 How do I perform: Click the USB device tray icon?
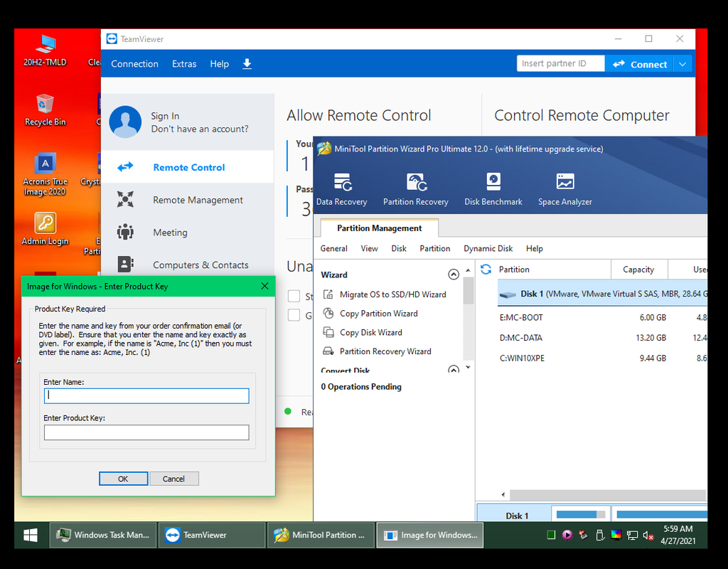[600, 536]
